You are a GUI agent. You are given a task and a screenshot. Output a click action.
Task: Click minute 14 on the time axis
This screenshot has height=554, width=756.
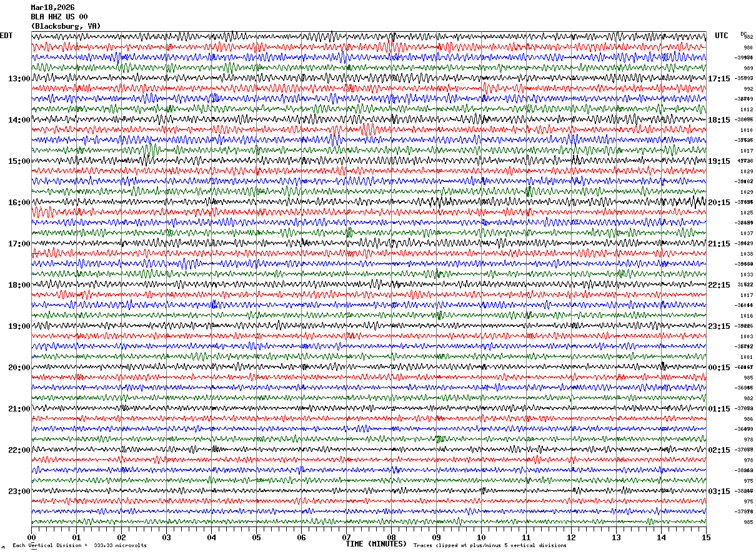[x=661, y=537]
